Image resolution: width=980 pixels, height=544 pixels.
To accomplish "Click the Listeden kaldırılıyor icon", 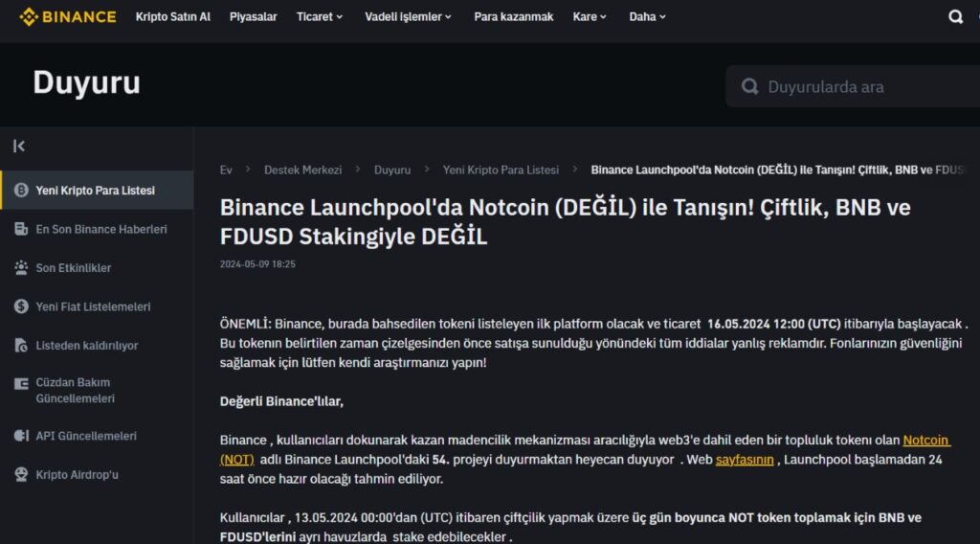I will tap(21, 345).
